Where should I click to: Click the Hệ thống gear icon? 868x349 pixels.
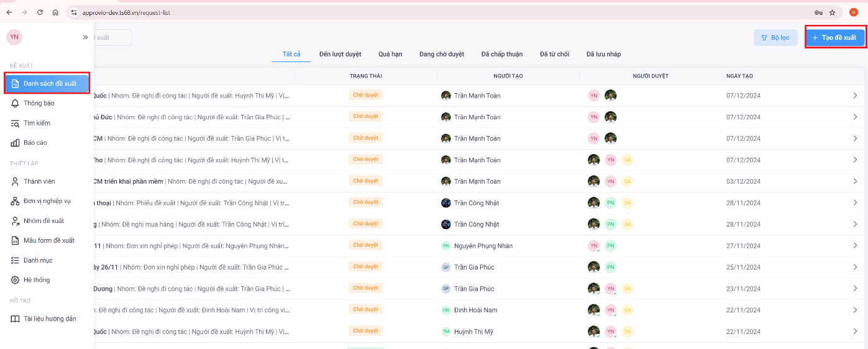click(15, 280)
